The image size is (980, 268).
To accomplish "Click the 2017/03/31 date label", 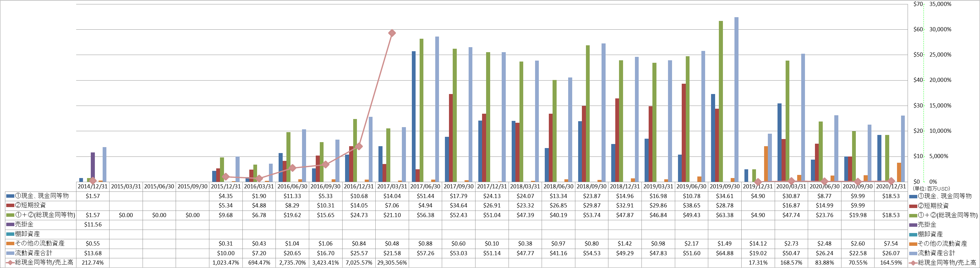I will (x=392, y=186).
